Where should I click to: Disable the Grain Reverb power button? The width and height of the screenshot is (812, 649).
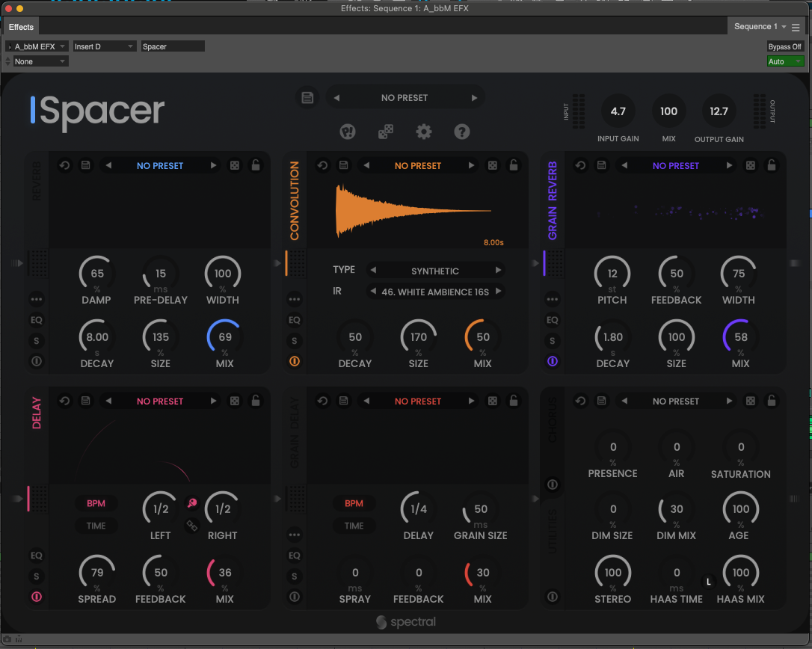(x=553, y=361)
